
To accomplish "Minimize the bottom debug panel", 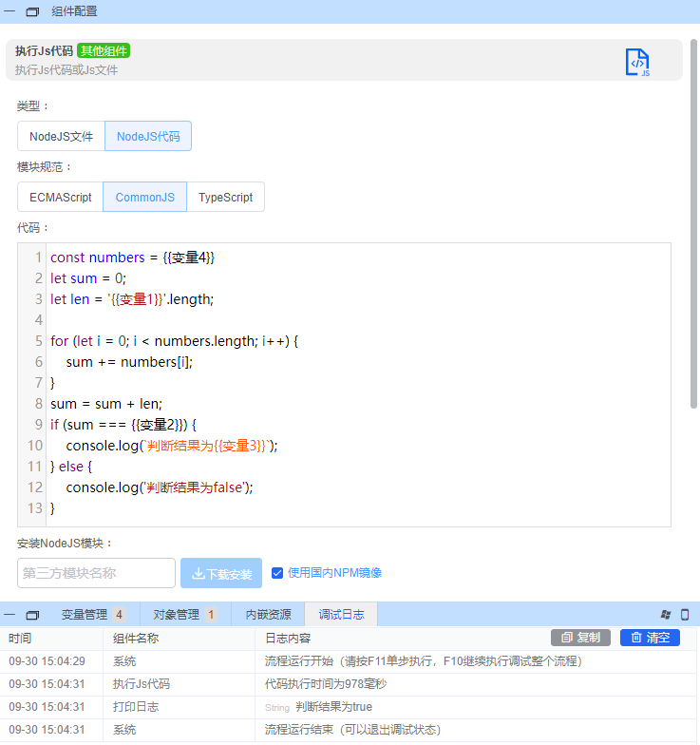I will click(10, 615).
